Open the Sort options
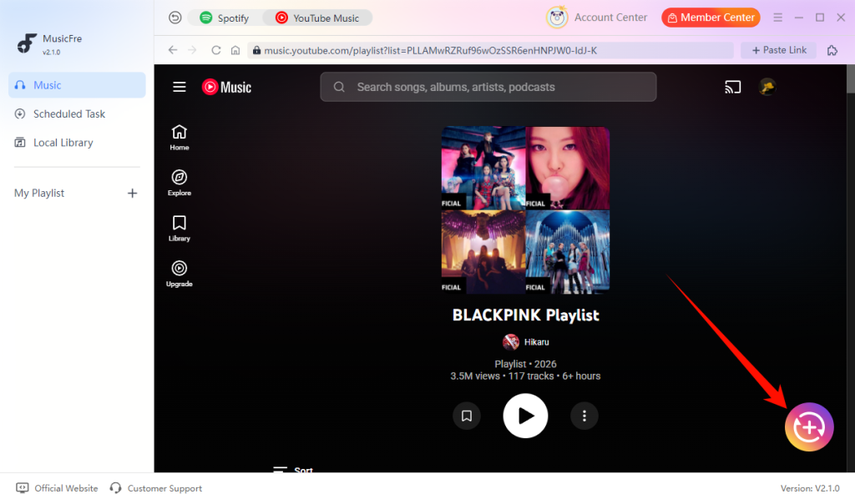The width and height of the screenshot is (855, 504). [x=293, y=469]
